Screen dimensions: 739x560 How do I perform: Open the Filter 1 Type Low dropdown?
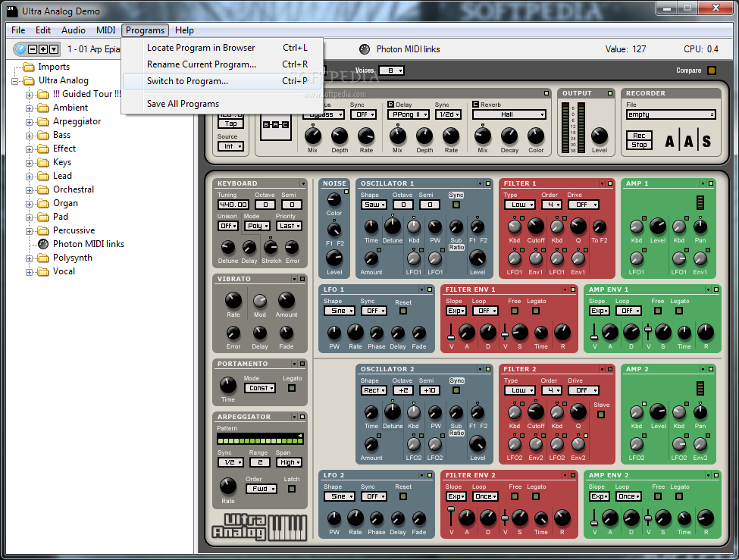pyautogui.click(x=520, y=205)
